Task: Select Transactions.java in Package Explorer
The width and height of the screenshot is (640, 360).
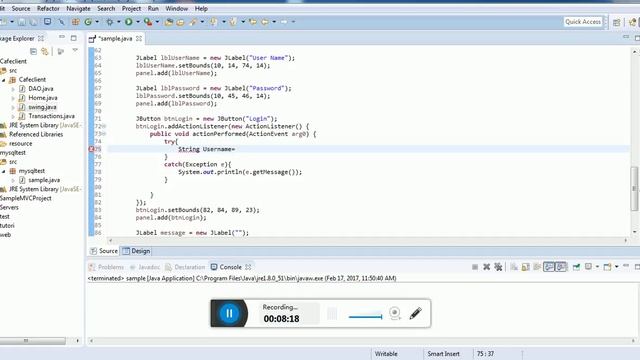Action: coord(51,116)
